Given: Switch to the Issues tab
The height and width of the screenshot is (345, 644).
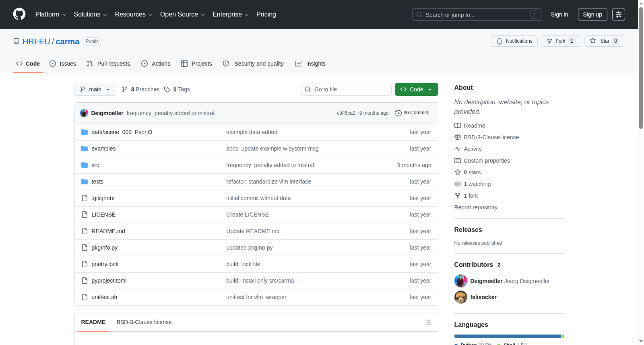Looking at the screenshot, I should point(63,64).
